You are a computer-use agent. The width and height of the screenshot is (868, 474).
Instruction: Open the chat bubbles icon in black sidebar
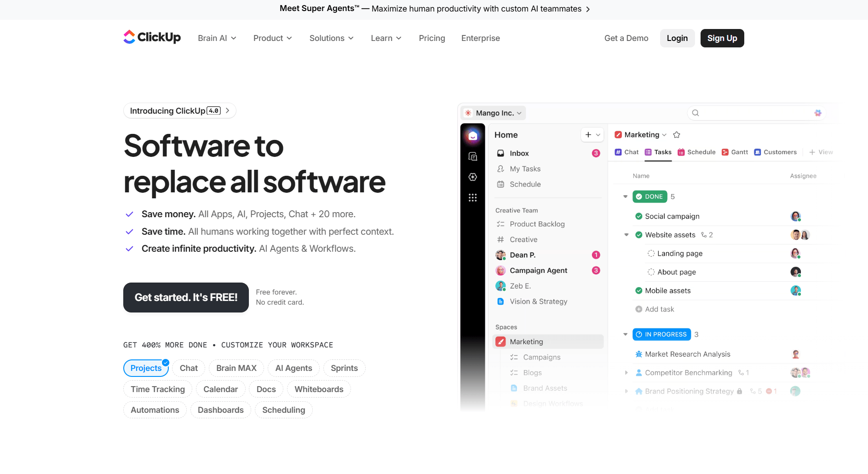(472, 156)
